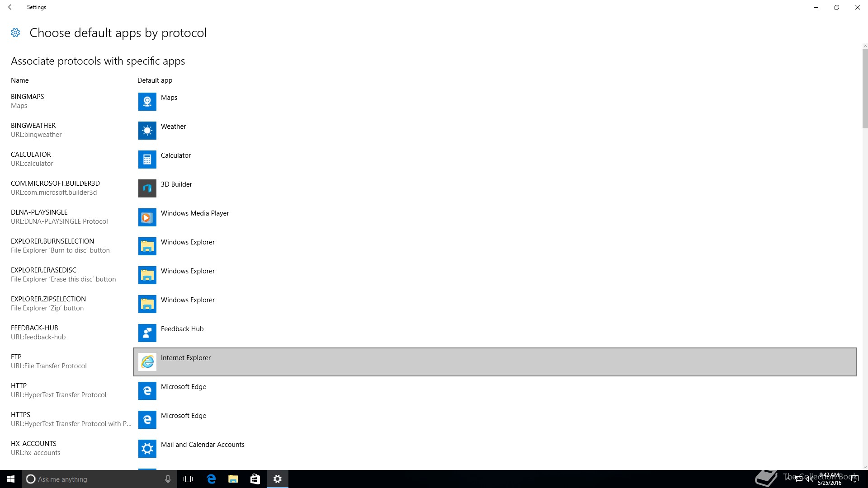Click Windows Explorer icon for EXPLORER.ERASEDISC
Image resolution: width=868 pixels, height=488 pixels.
click(x=147, y=275)
